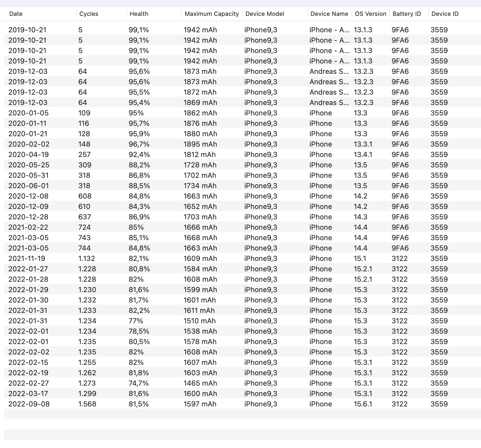Select the row dated 2020-12-08
The width and height of the screenshot is (481, 448).
tap(242, 196)
